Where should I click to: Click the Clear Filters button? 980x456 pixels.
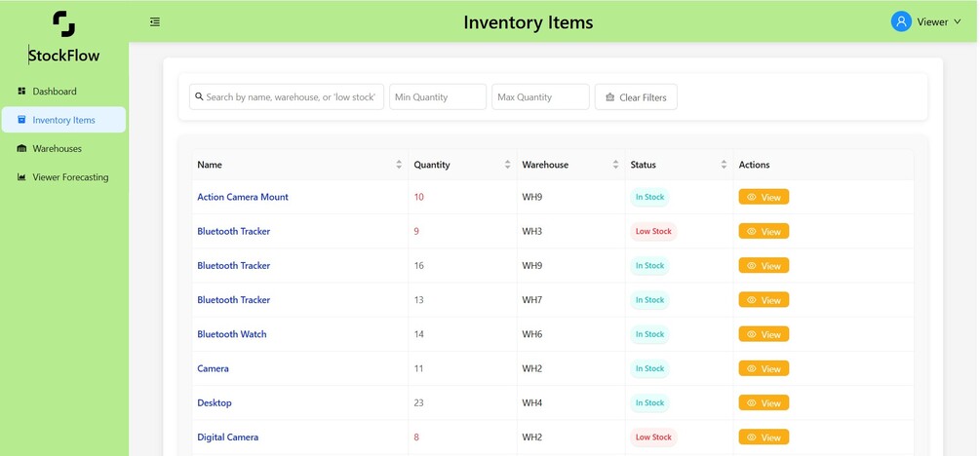tap(636, 97)
